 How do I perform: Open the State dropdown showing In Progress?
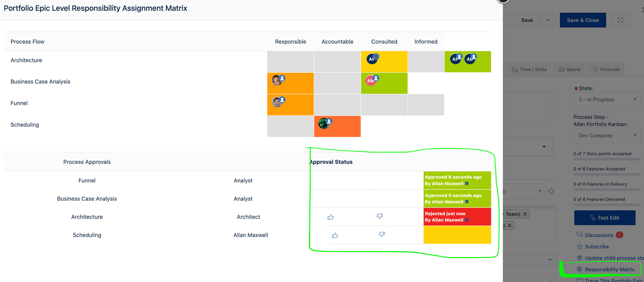(607, 99)
